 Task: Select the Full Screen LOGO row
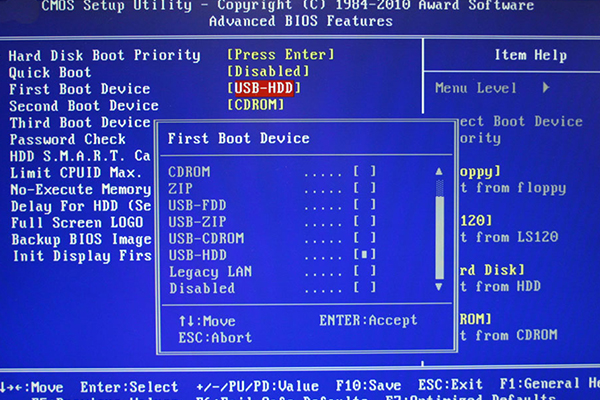pyautogui.click(x=77, y=223)
